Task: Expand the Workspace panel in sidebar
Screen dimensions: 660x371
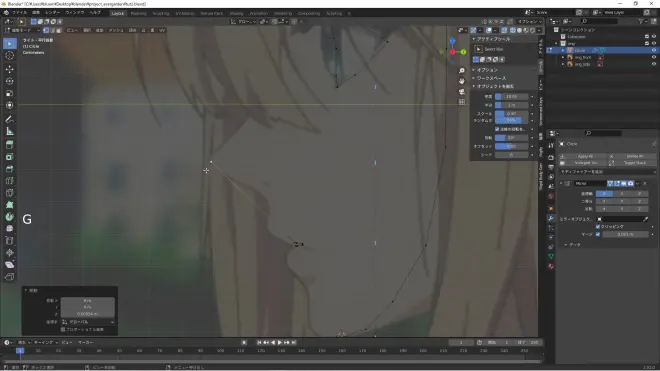Action: pos(474,78)
